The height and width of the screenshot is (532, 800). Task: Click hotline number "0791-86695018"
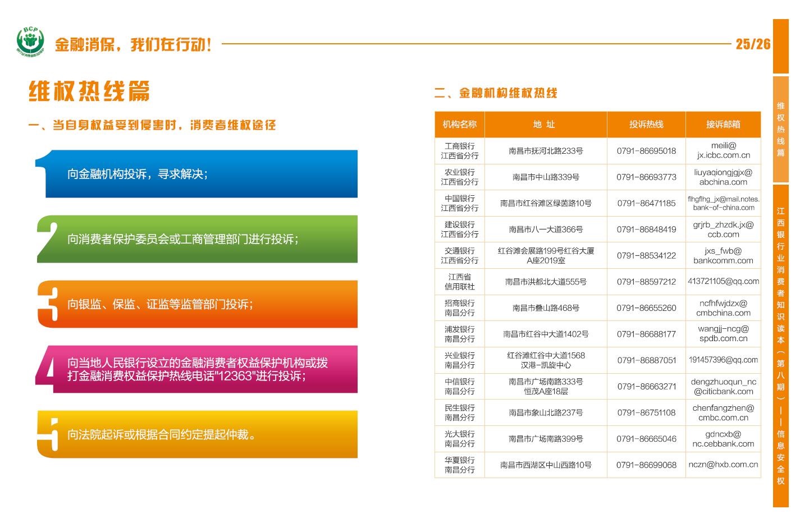point(646,151)
